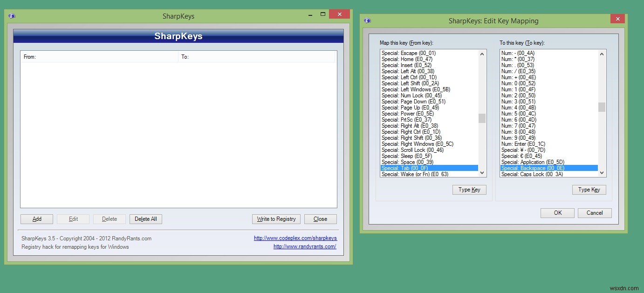Select highlighted Special: Backspace (00_0E) row

(x=549, y=168)
